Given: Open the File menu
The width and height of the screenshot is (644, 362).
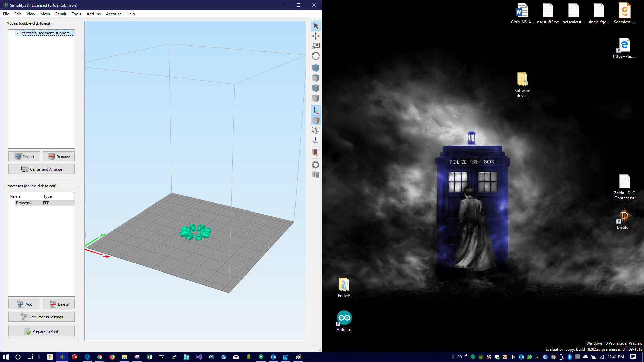Looking at the screenshot, I should tap(6, 14).
